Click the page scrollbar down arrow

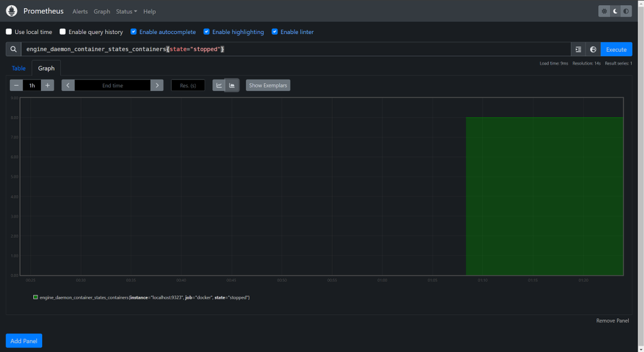coord(641,349)
